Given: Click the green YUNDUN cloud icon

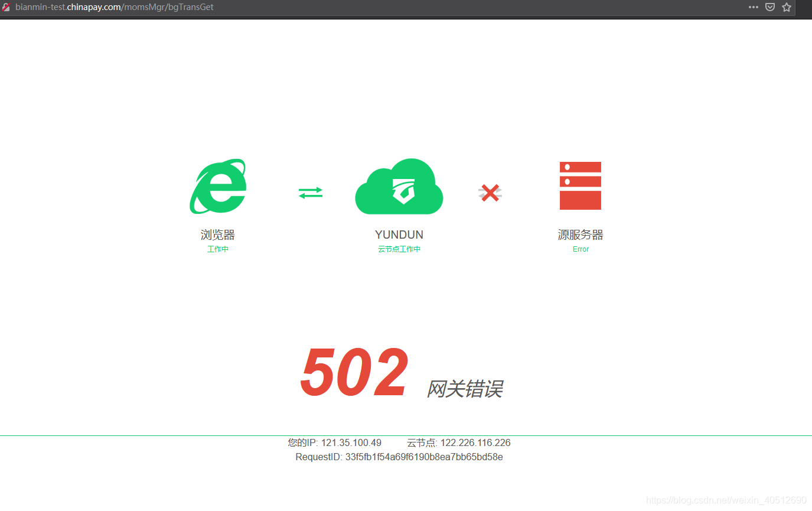Looking at the screenshot, I should click(399, 186).
